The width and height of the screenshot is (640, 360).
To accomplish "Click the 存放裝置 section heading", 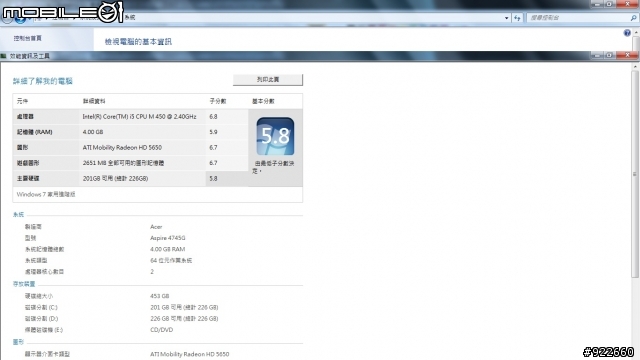I will [x=24, y=284].
